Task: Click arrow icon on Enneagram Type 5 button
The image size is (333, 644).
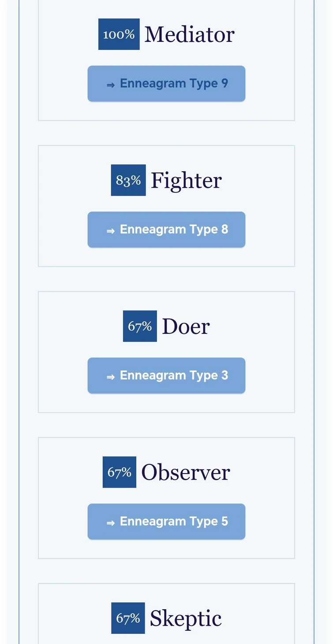Action: 110,522
